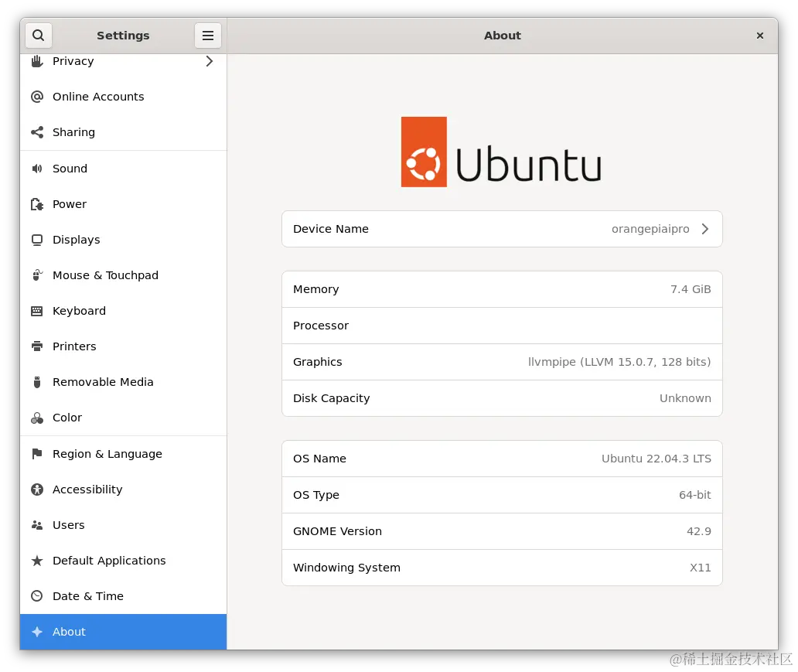Click the 64-bit value

point(694,495)
